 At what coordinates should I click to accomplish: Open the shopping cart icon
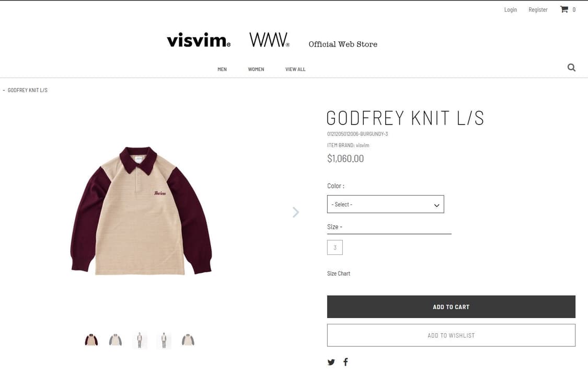(x=564, y=9)
